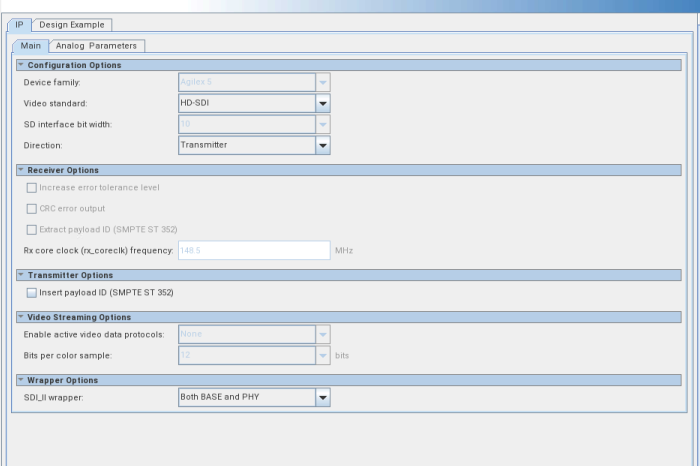Collapse the Video Streaming Options section triangle
This screenshot has height=466, width=700.
point(21,316)
